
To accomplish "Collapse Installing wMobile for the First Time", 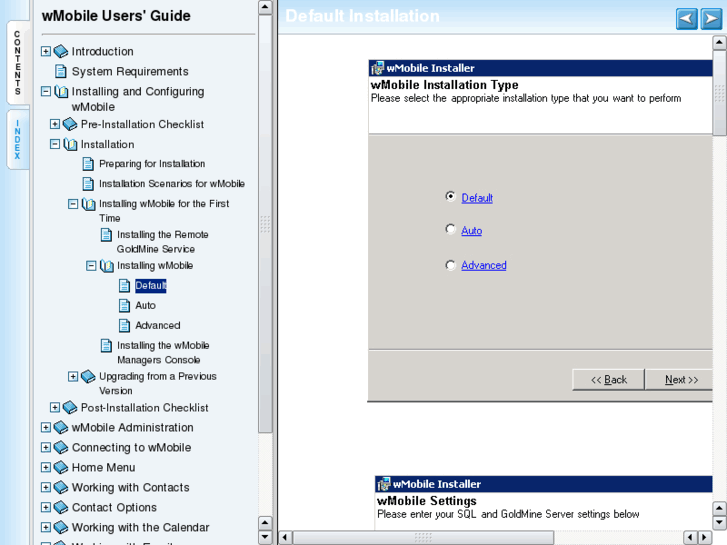I will tap(73, 203).
